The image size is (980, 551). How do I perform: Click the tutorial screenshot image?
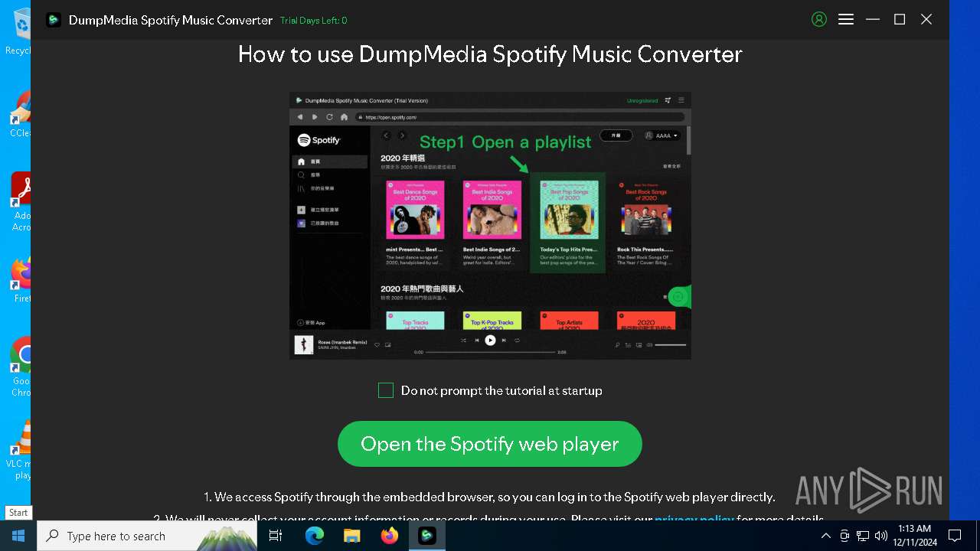click(x=490, y=226)
